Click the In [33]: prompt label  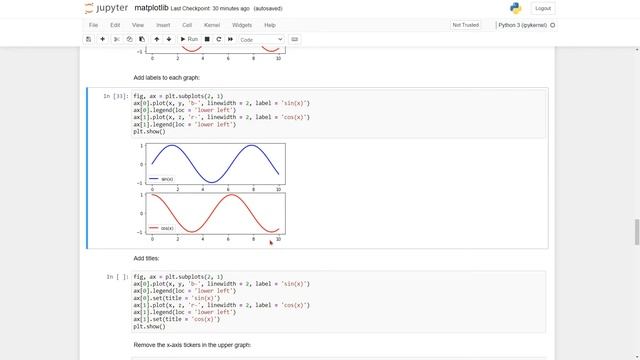tap(116, 96)
